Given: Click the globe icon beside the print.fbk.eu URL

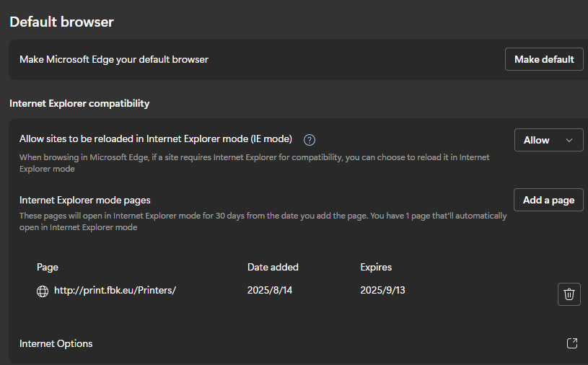Looking at the screenshot, I should (43, 291).
